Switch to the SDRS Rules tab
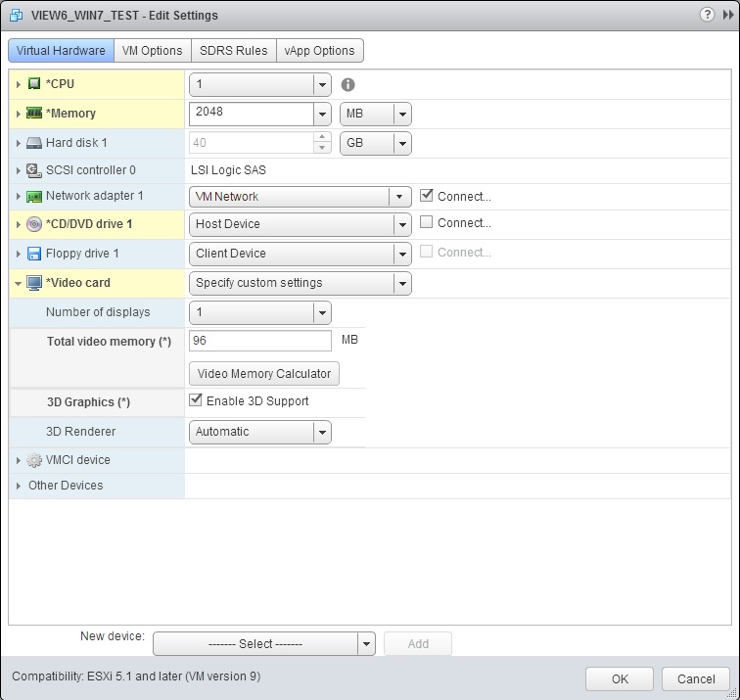 [x=234, y=51]
